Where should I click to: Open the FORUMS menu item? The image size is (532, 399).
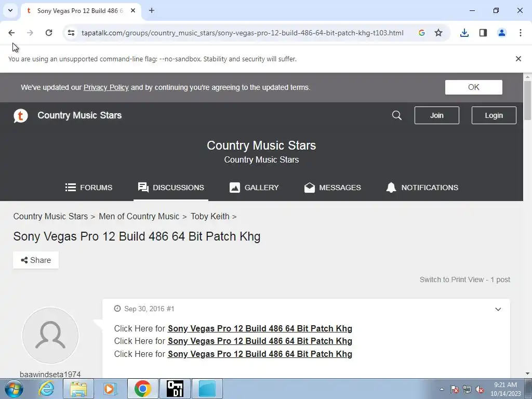[88, 187]
